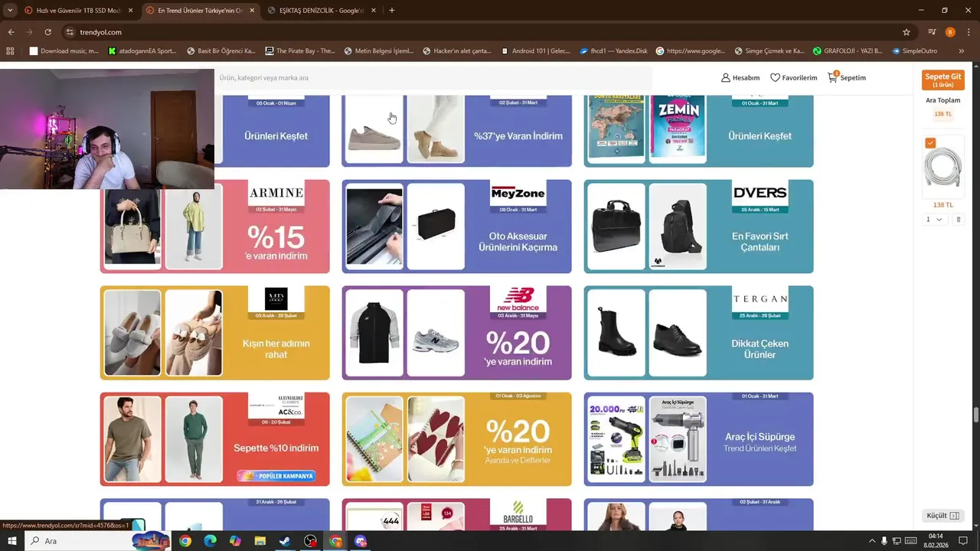Open Download music bookmark

tap(64, 51)
